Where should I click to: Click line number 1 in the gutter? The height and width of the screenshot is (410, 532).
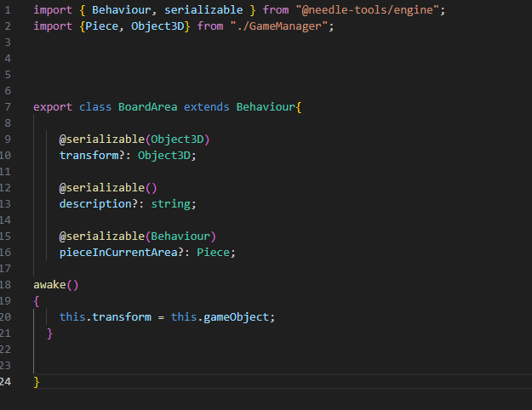coord(8,10)
